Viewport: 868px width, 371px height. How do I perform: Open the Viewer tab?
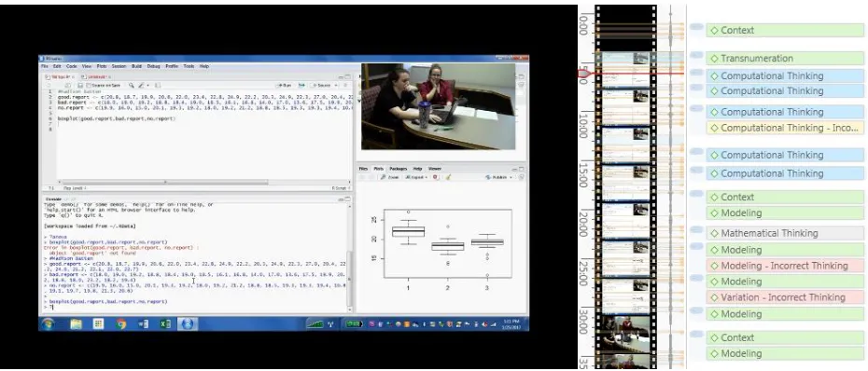tap(435, 169)
